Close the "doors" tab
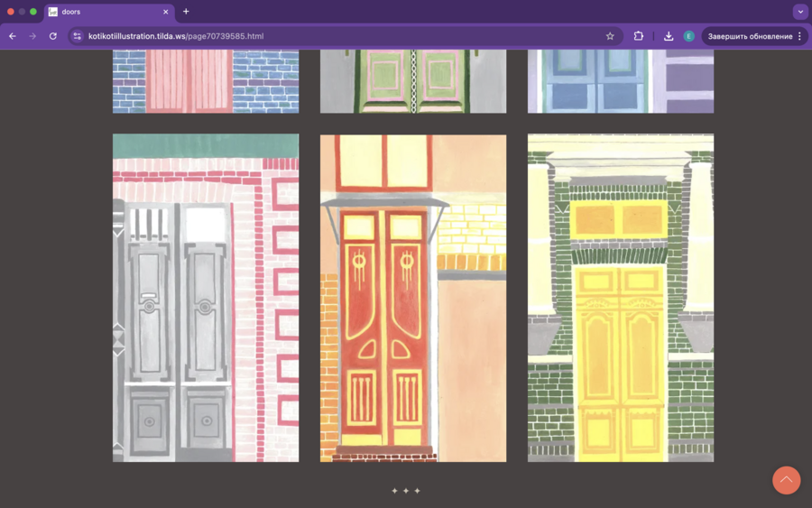This screenshot has height=508, width=812. (166, 12)
